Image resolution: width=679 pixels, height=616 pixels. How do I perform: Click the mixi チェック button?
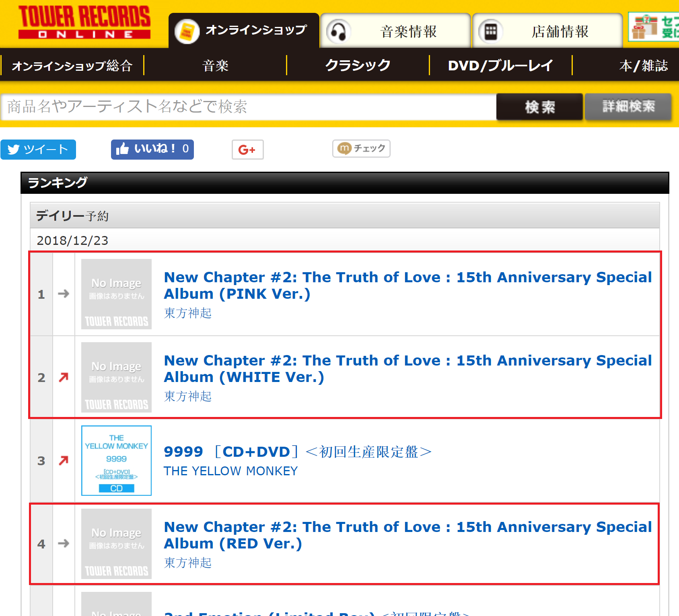click(x=361, y=148)
